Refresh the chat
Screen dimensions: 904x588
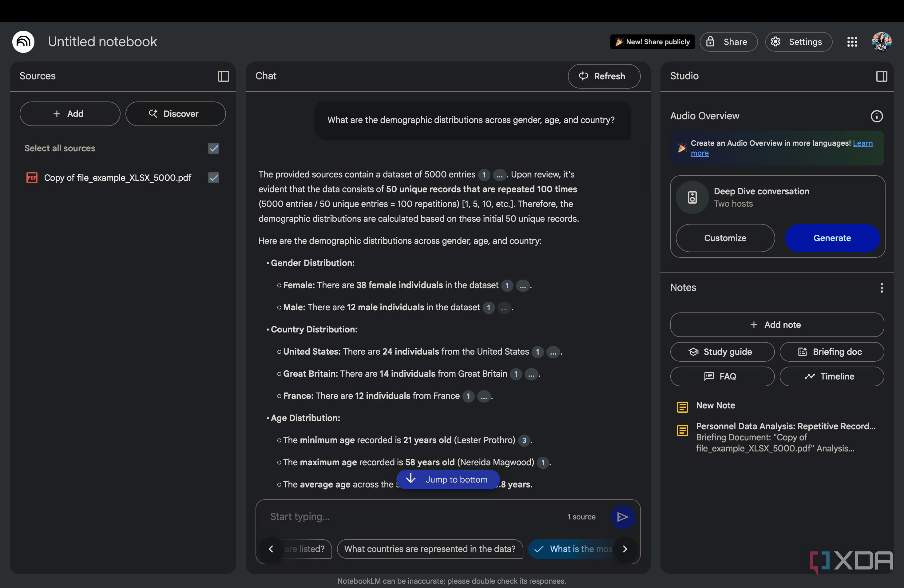(604, 76)
